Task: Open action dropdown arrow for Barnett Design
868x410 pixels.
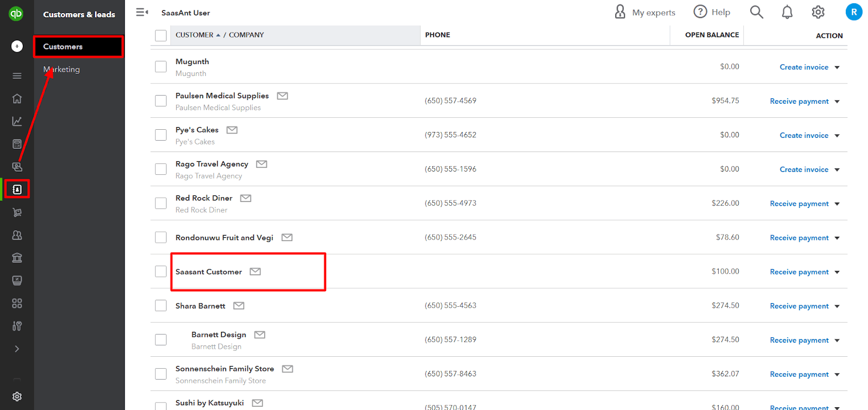Action: (837, 340)
